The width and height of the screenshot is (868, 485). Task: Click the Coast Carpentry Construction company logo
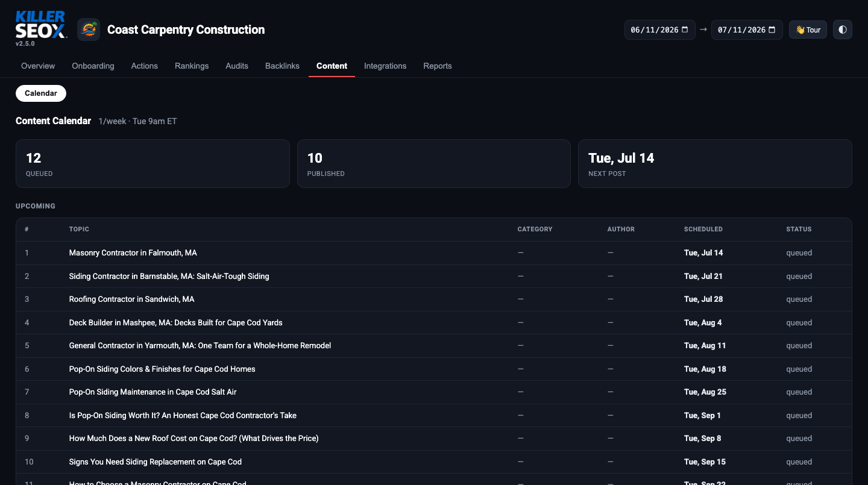pyautogui.click(x=89, y=30)
